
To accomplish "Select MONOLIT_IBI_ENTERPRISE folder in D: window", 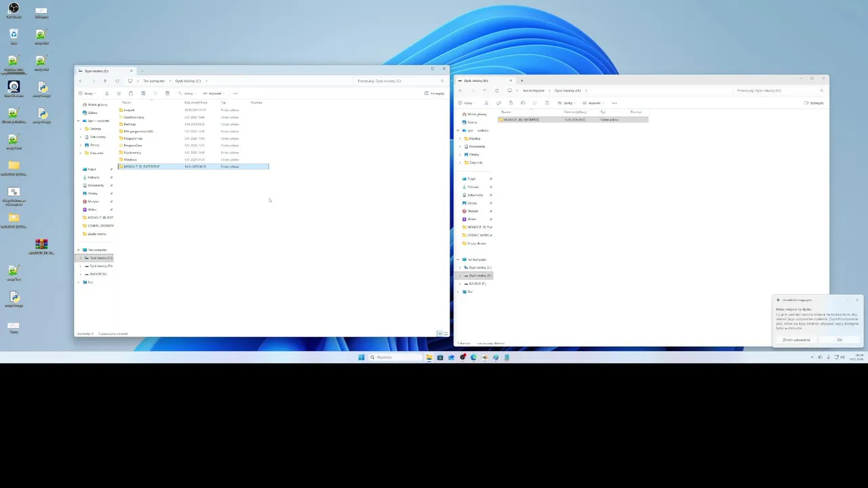I will [x=573, y=119].
